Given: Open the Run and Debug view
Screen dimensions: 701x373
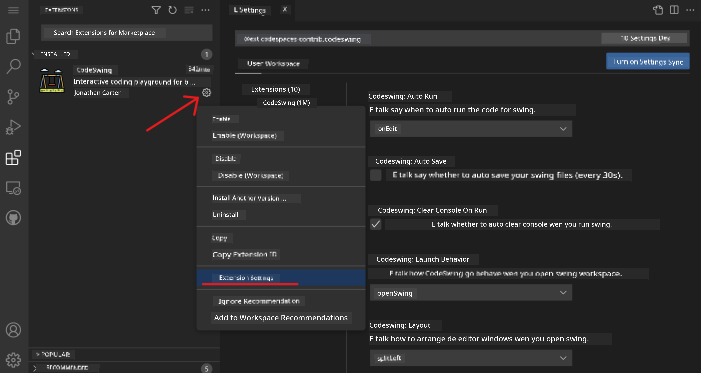Looking at the screenshot, I should tap(13, 127).
